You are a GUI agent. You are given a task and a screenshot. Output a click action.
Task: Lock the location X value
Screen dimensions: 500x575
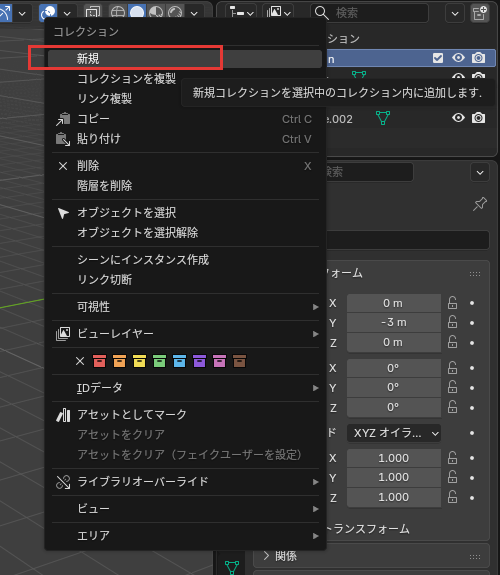click(x=452, y=303)
